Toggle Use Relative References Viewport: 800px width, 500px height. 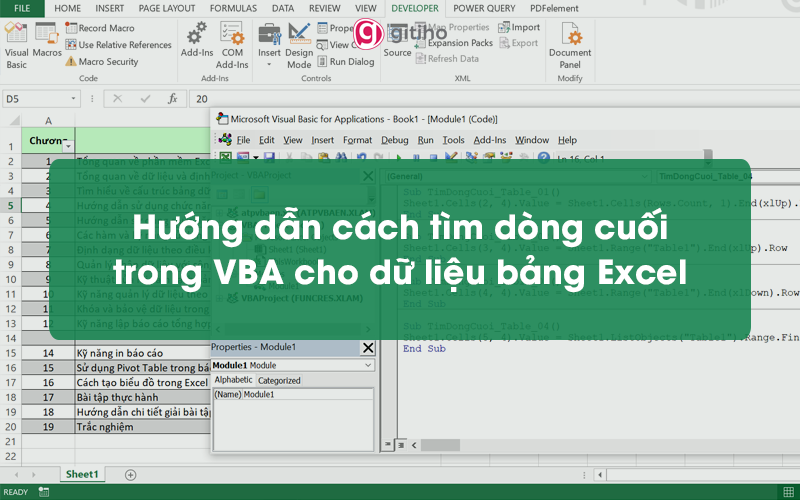click(118, 45)
